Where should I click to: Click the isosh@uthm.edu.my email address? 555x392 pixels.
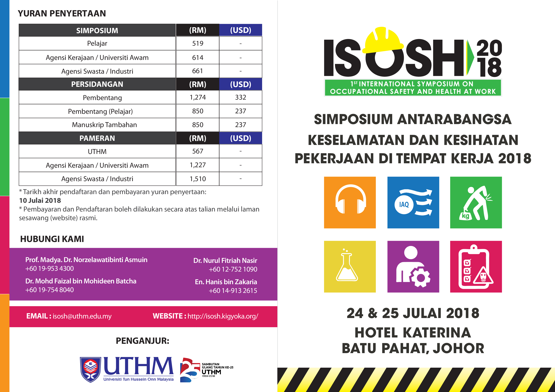[x=82, y=316]
